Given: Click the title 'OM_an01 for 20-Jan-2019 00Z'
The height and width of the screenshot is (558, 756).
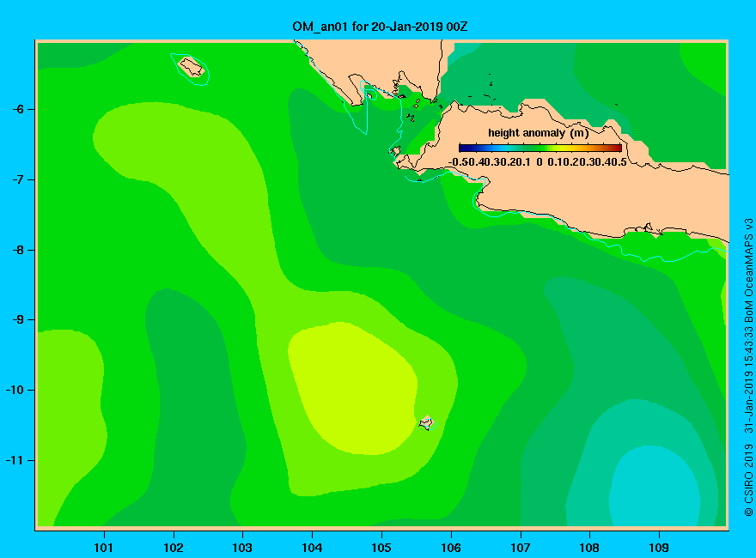Looking at the screenshot, I should click(380, 27).
